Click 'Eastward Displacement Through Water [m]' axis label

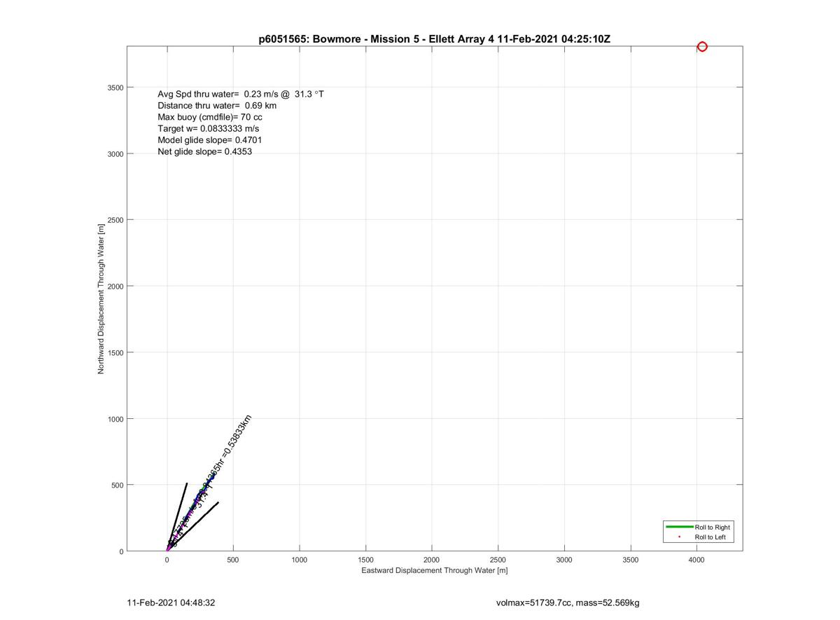[435, 570]
